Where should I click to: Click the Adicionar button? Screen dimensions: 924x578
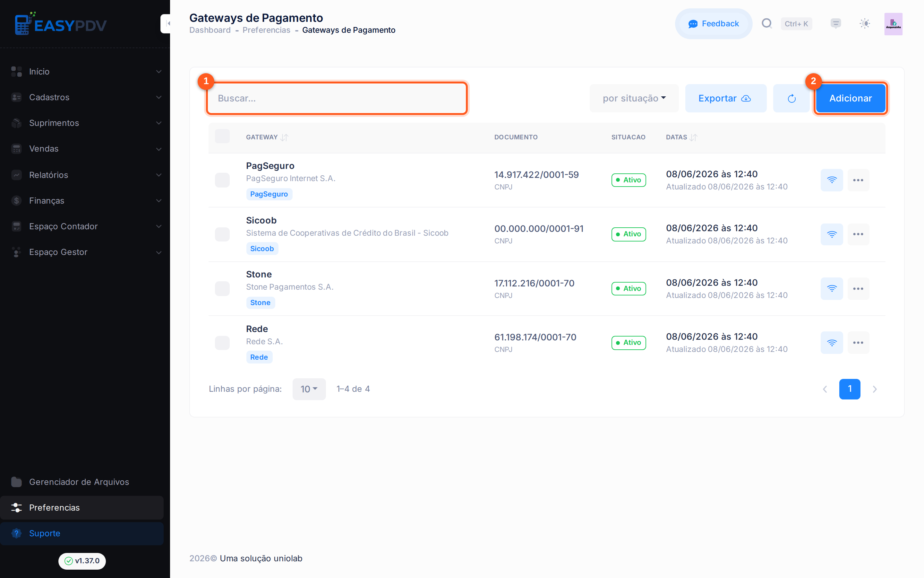pyautogui.click(x=850, y=98)
